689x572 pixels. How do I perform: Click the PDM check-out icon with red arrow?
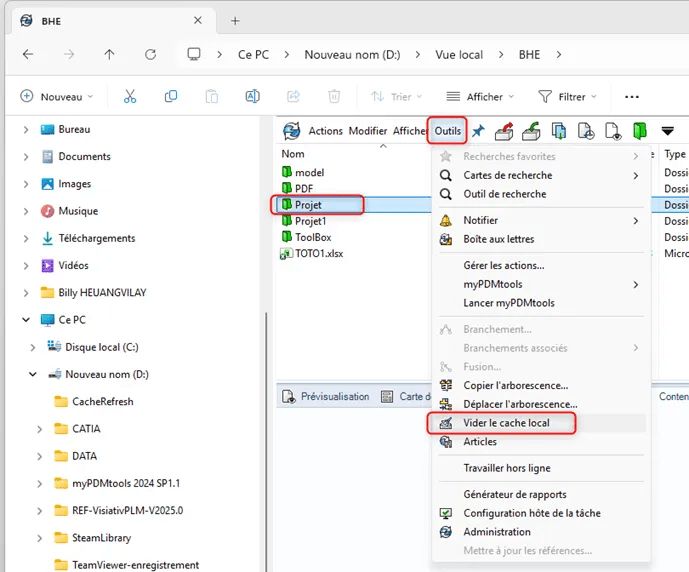tap(504, 131)
